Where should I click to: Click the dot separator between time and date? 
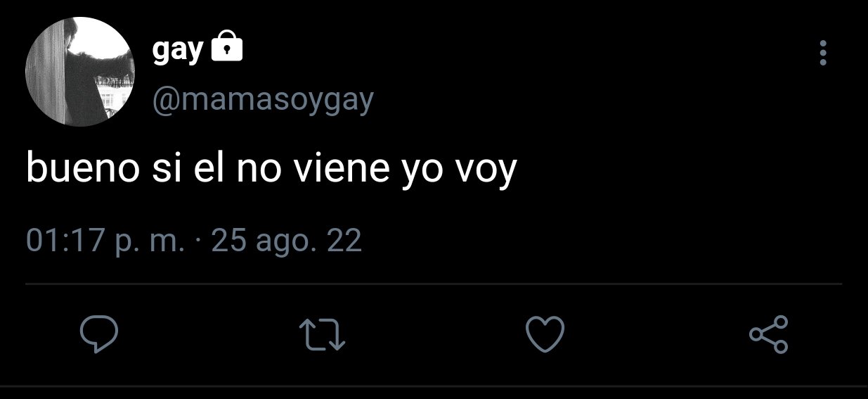(x=198, y=242)
